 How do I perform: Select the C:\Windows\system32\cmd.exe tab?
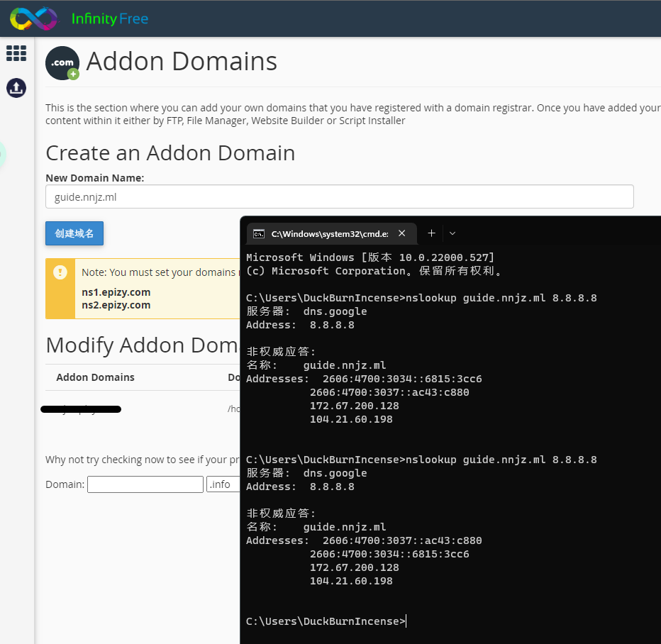[329, 233]
